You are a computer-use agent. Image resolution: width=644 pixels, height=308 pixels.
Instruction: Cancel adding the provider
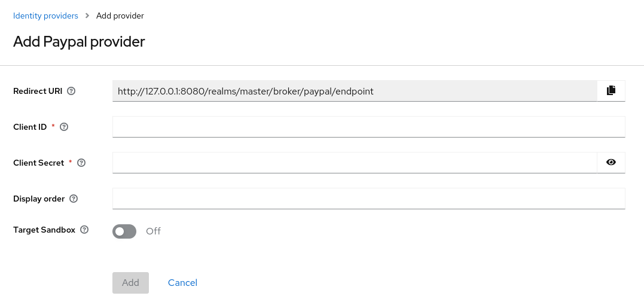coord(182,282)
